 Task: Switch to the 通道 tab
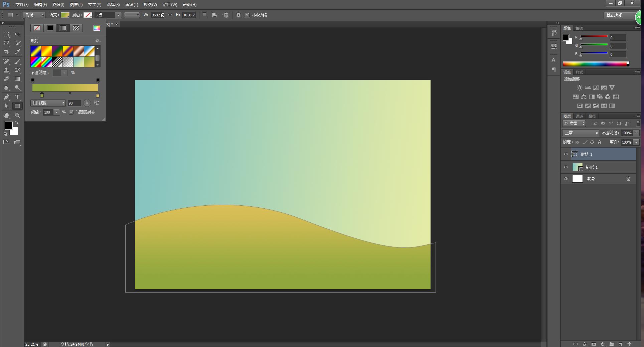point(580,116)
